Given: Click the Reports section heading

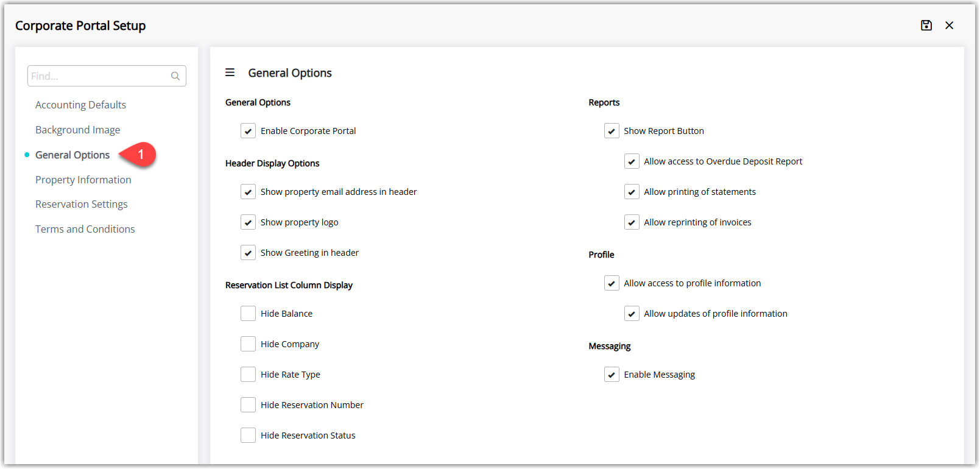Looking at the screenshot, I should [604, 102].
